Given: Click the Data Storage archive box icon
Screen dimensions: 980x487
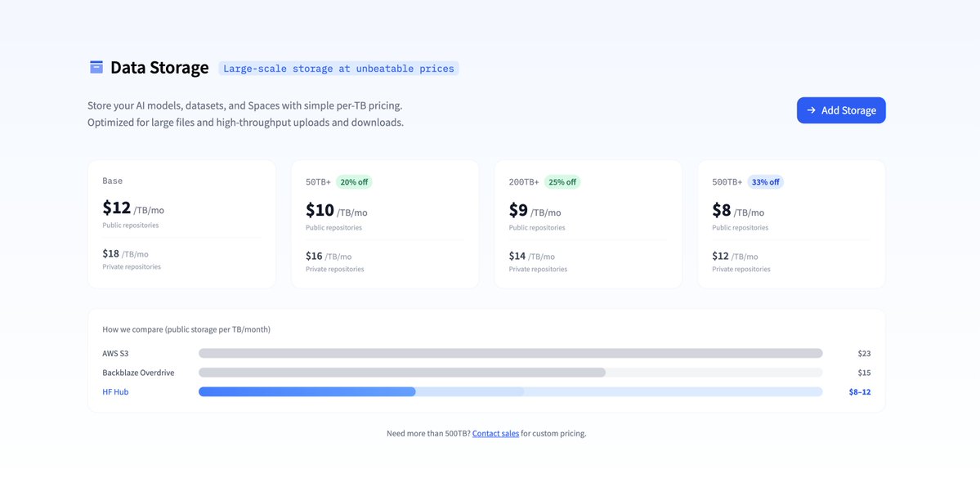Looking at the screenshot, I should click(x=96, y=68).
